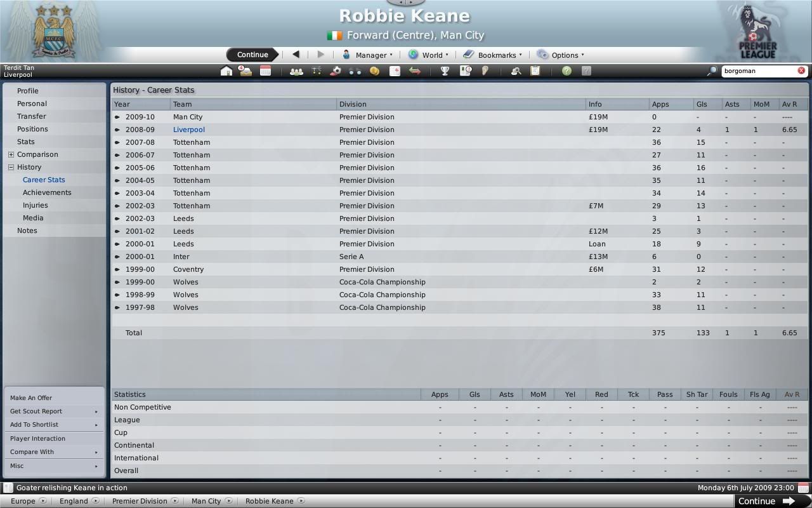Click the search magnifier beside the borgoman field
This screenshot has width=812, height=508.
712,71
